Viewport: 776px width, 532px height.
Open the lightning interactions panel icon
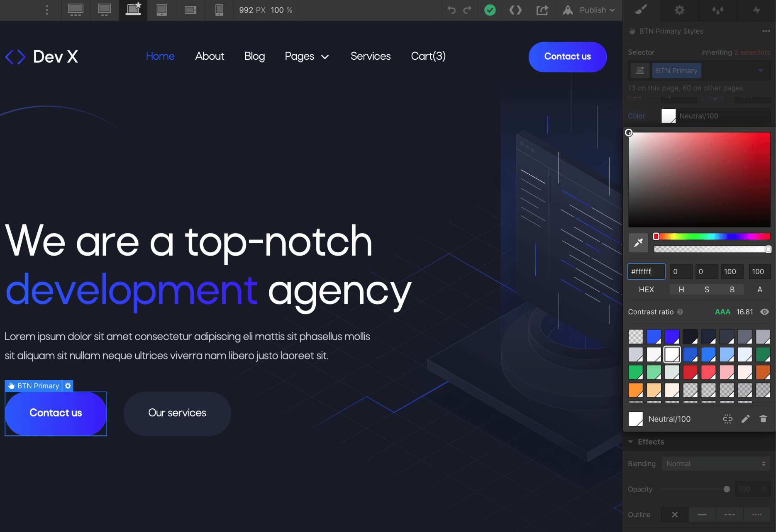pos(756,10)
